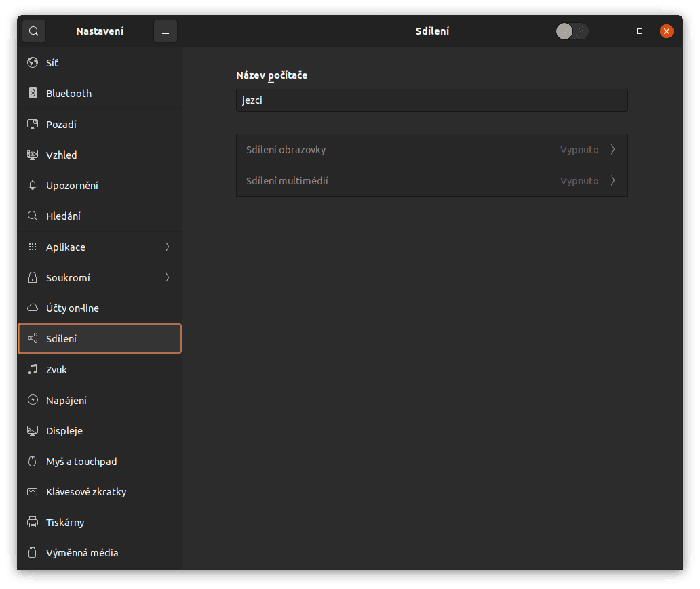Click the printer icon for Tiskárny
The height and width of the screenshot is (589, 700).
pyautogui.click(x=32, y=523)
